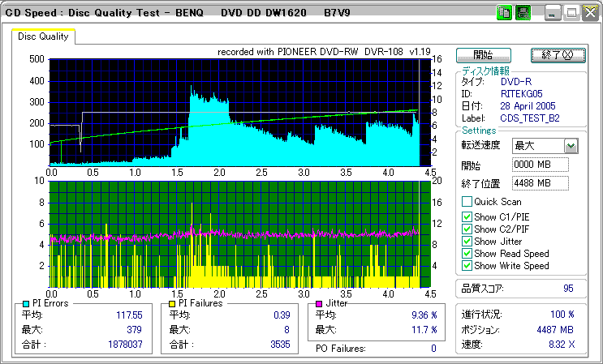Turn off Show Read Speed
Image resolution: width=603 pixels, height=364 pixels.
click(467, 253)
